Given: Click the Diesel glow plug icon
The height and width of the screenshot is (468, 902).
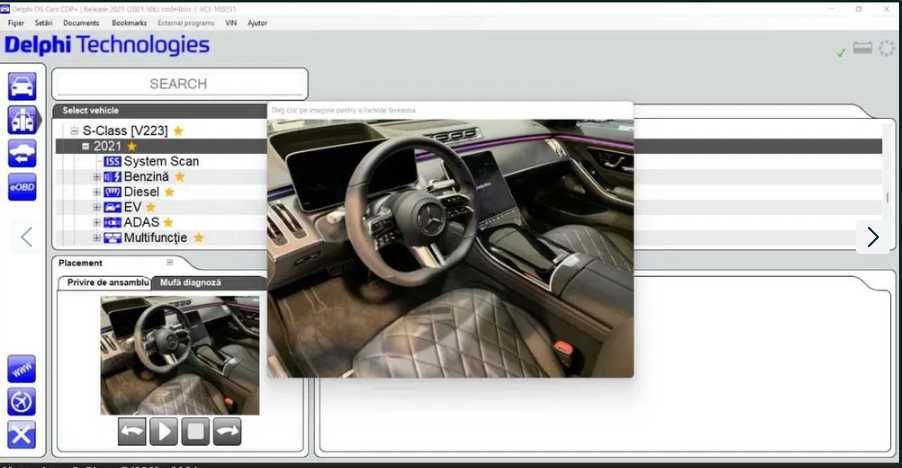Looking at the screenshot, I should [112, 192].
